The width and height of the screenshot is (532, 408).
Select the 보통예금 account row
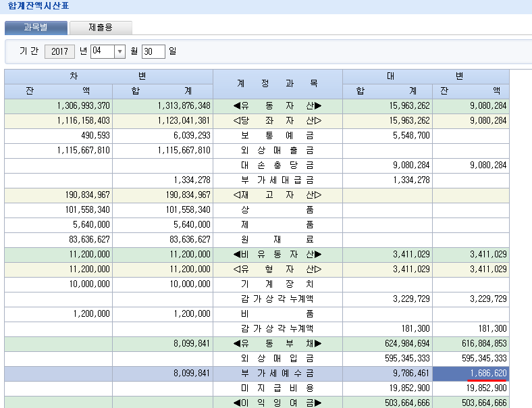click(x=277, y=135)
